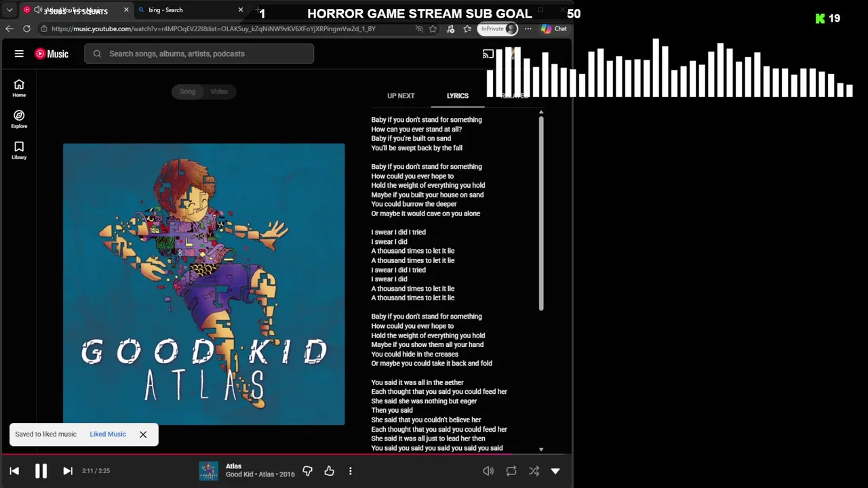
Task: Collapse the player page with down arrow
Action: (x=555, y=471)
